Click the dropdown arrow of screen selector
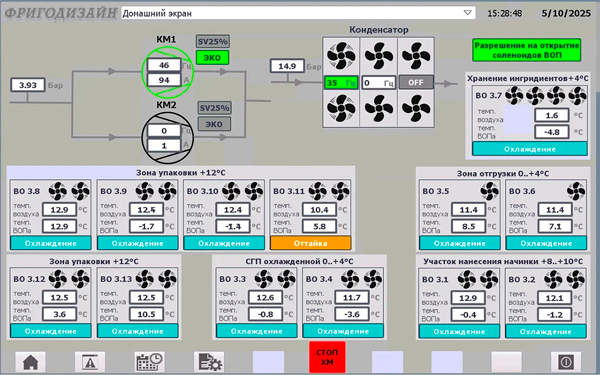 tap(467, 13)
